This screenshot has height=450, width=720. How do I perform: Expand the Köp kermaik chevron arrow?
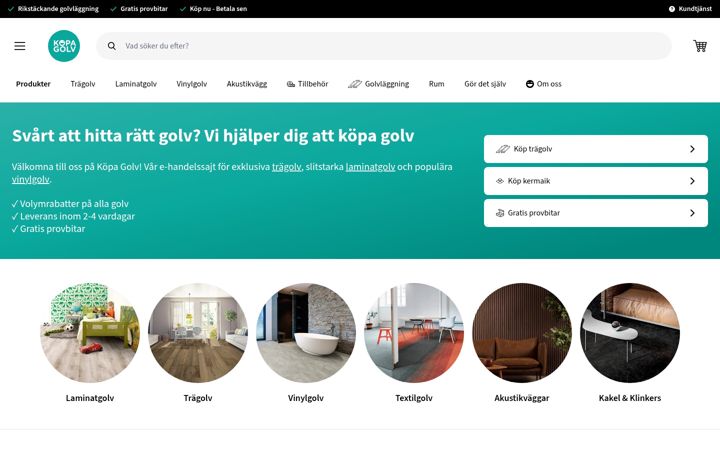[x=692, y=181]
